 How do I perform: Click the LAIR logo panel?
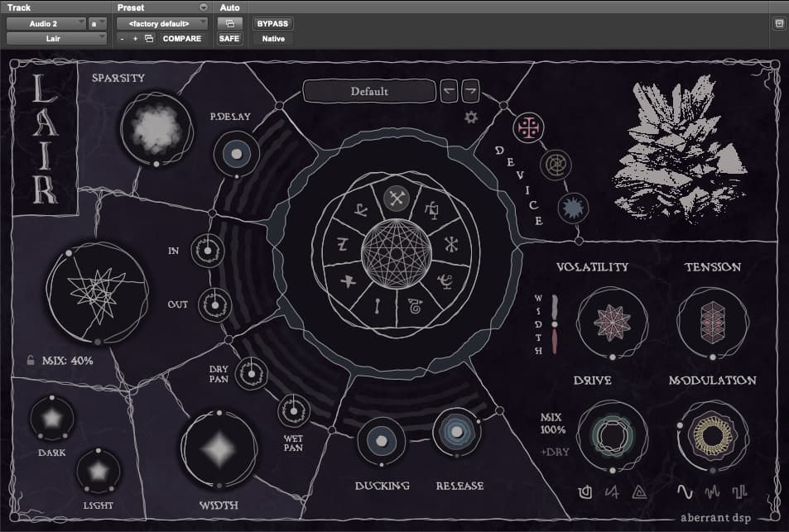coord(46,139)
